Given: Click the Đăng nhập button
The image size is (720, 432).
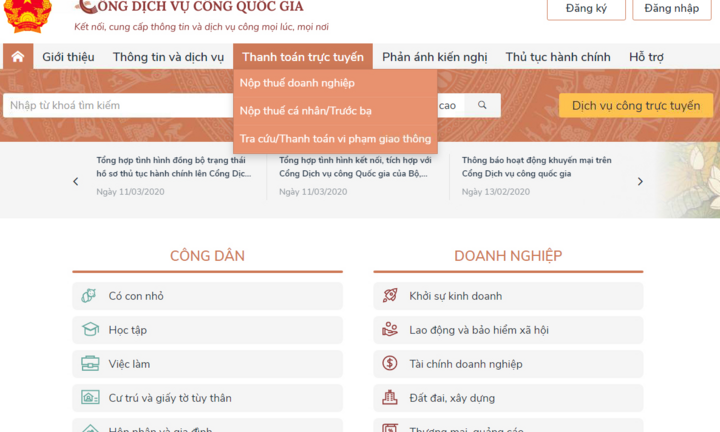Looking at the screenshot, I should 672,8.
